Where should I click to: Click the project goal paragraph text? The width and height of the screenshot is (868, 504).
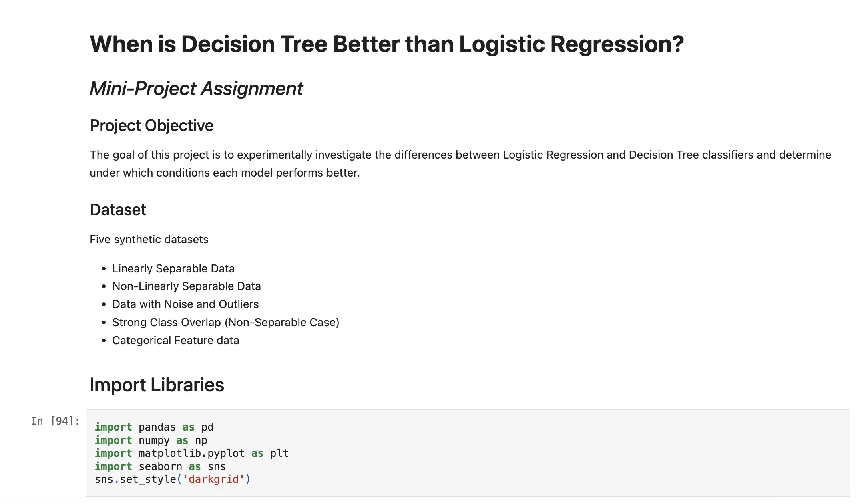click(x=460, y=164)
